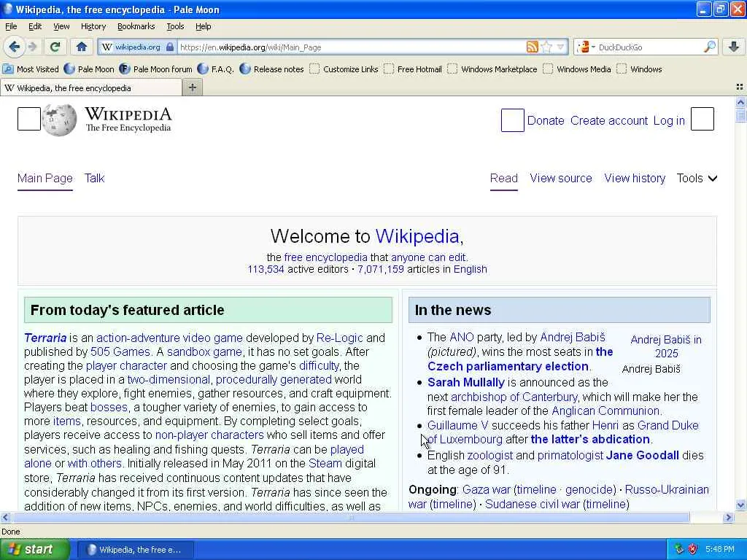The height and width of the screenshot is (560, 747).
Task: Open the File menu
Action: click(11, 26)
